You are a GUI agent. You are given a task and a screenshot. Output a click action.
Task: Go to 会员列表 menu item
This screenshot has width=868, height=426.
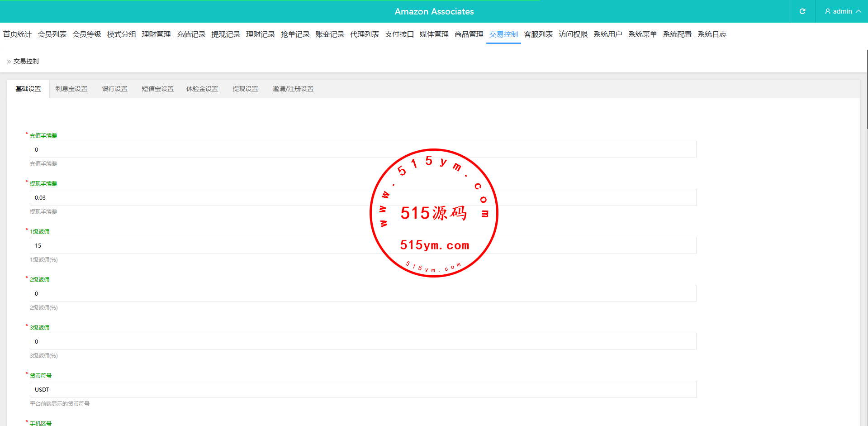[x=52, y=34]
